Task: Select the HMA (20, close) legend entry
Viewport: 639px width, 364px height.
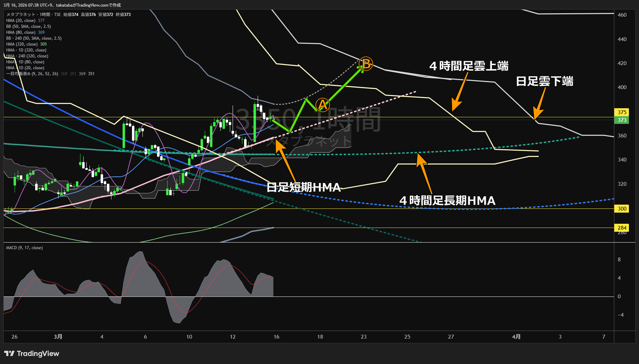Action: tap(21, 21)
